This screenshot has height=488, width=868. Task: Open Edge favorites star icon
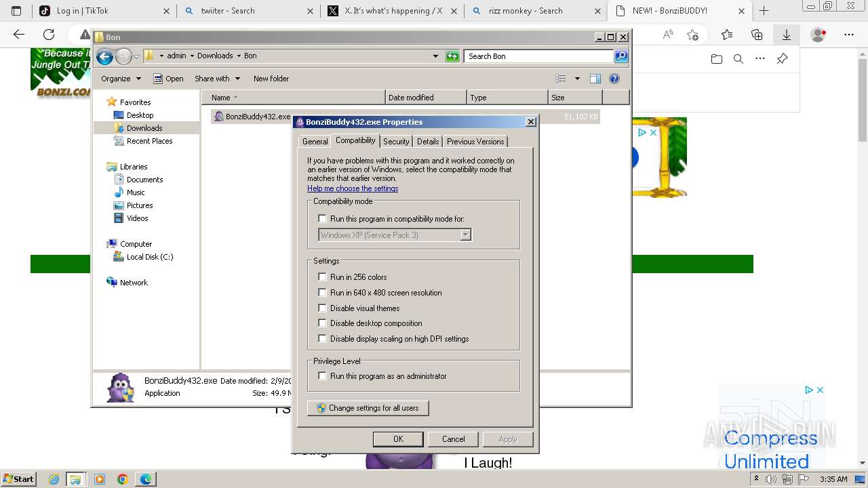pos(727,35)
